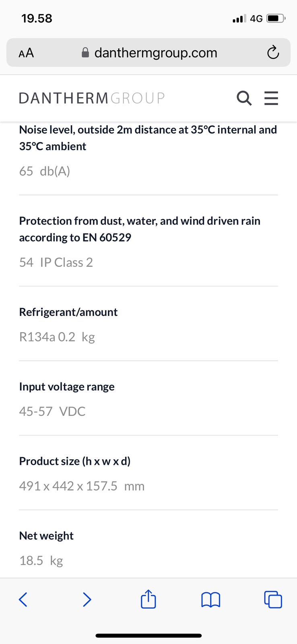Screen dimensions: 297x644
Task: Tap the 19.58 clock in status bar
Action: 37,19
